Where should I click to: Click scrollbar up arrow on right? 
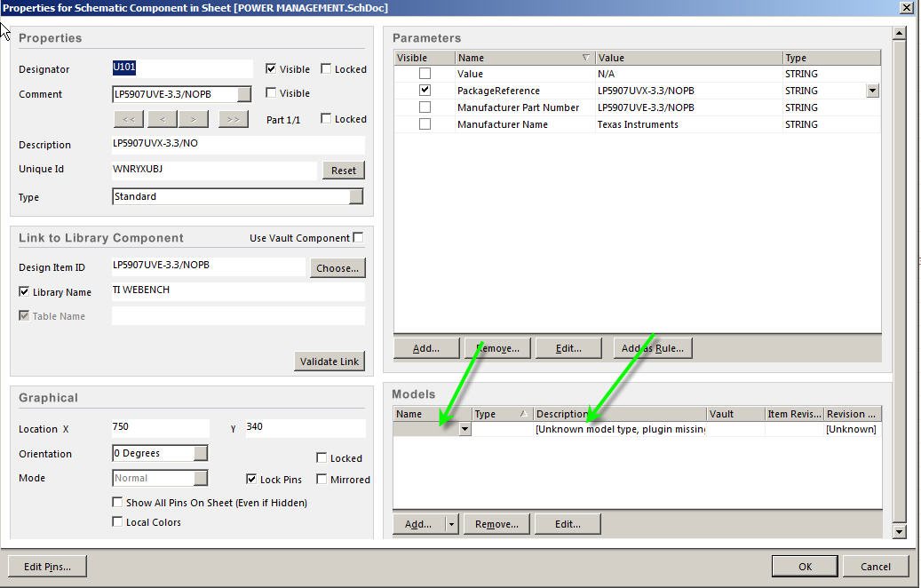(900, 33)
